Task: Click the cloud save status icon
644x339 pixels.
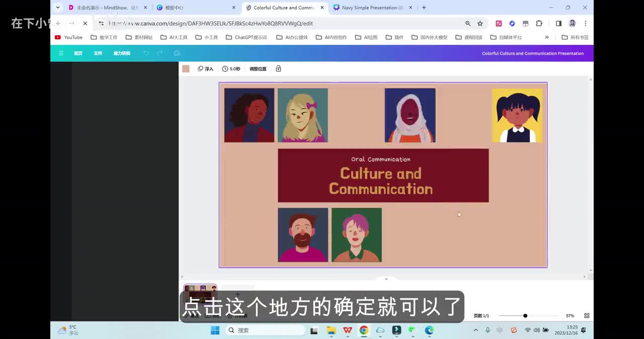Action: 177,53
